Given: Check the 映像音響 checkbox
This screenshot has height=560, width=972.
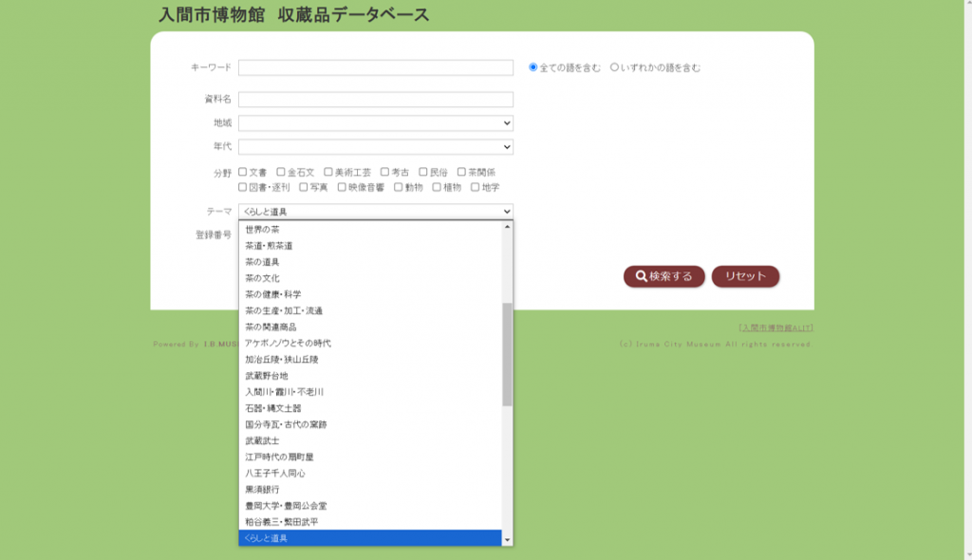Looking at the screenshot, I should click(342, 187).
